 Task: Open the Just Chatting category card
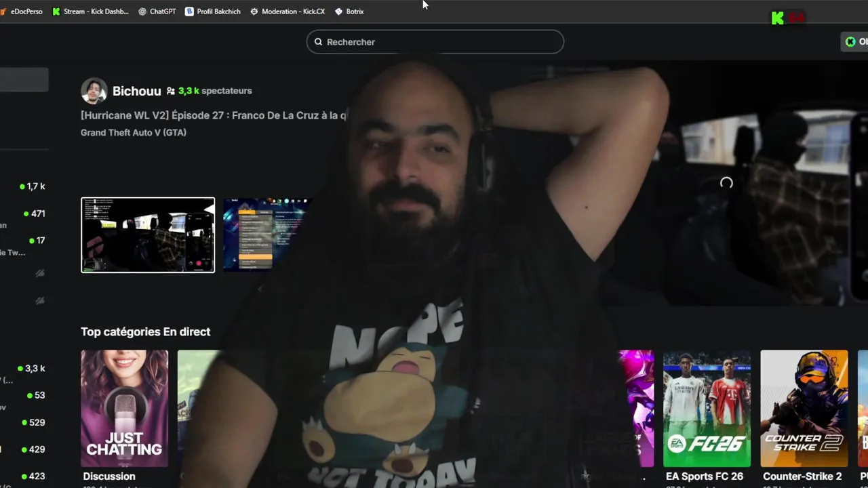125,408
